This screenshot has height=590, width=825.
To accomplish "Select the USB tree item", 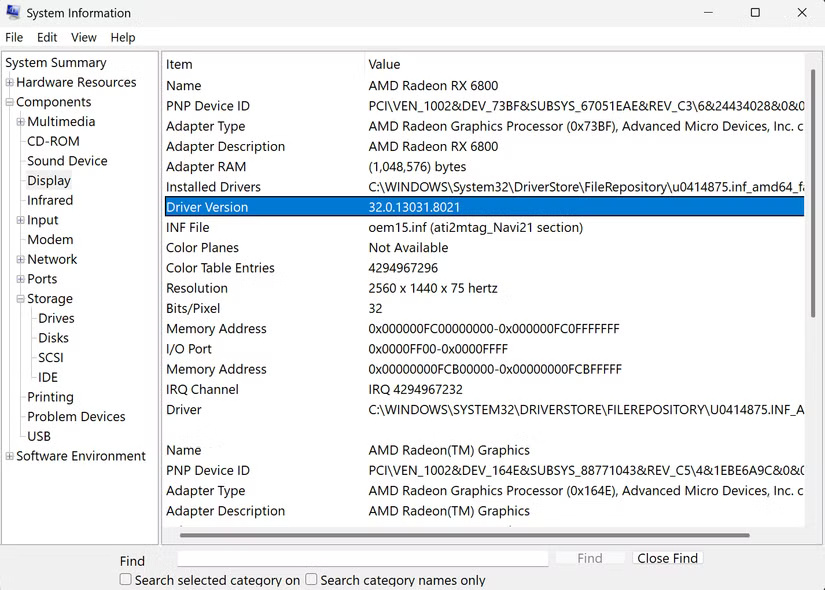I will pyautogui.click(x=38, y=436).
